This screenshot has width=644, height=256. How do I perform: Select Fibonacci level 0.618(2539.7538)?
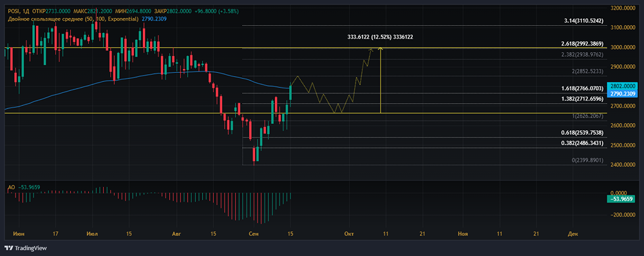click(x=582, y=132)
